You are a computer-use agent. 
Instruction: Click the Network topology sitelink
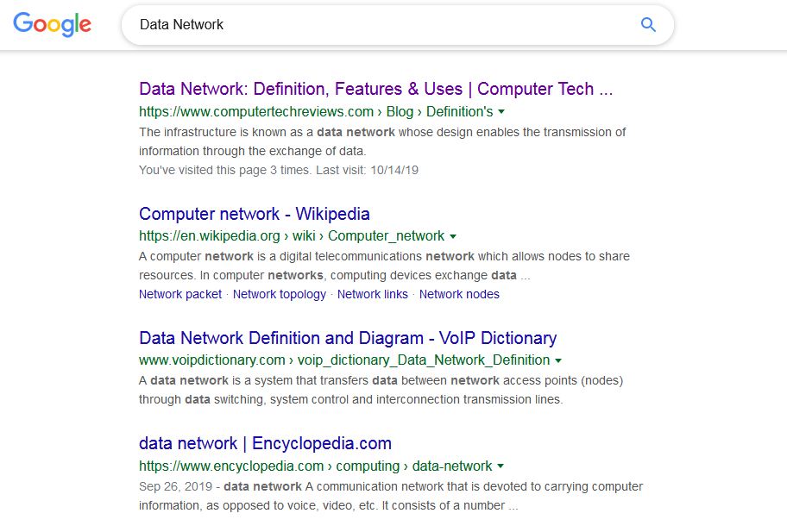(279, 294)
